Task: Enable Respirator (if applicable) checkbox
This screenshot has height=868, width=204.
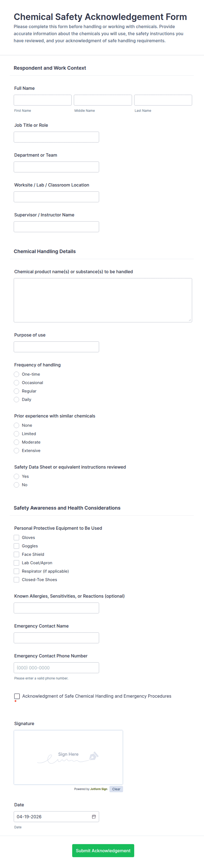Action: [16, 571]
